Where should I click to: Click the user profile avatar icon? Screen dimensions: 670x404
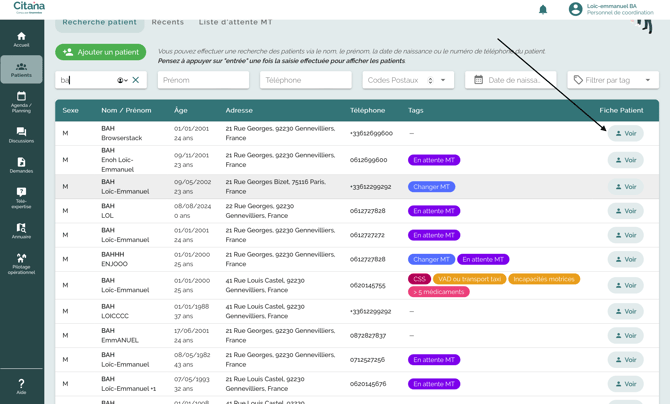click(x=576, y=9)
